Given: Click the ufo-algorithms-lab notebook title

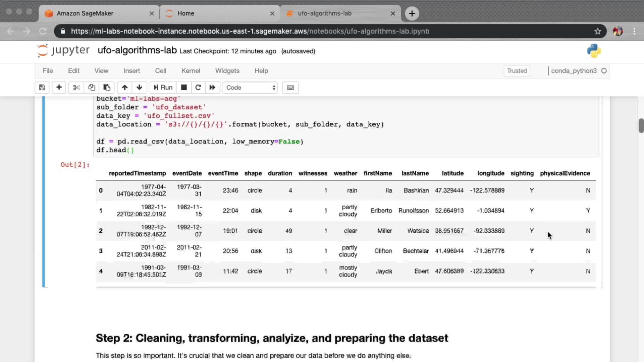Looking at the screenshot, I should click(137, 50).
